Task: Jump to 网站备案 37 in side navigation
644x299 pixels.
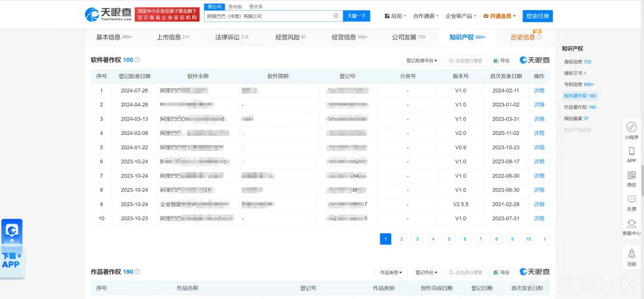Action: (x=576, y=118)
